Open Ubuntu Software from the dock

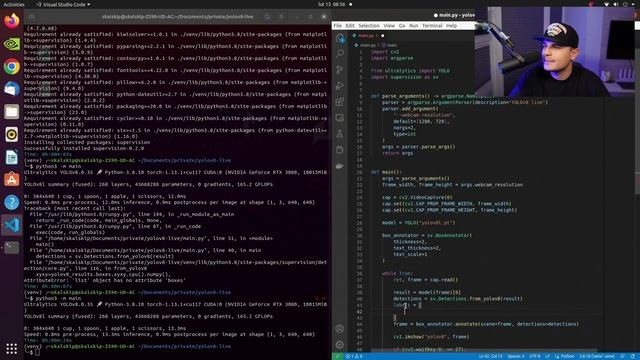(x=11, y=180)
